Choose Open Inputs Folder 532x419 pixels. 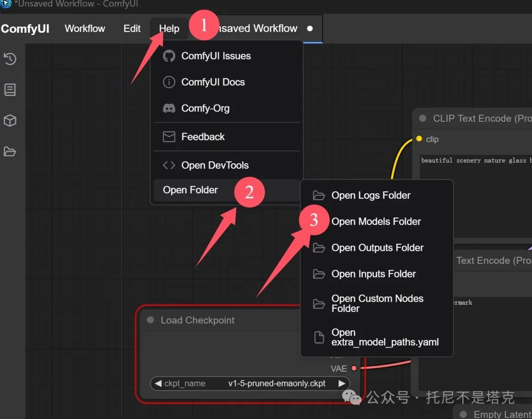377,274
